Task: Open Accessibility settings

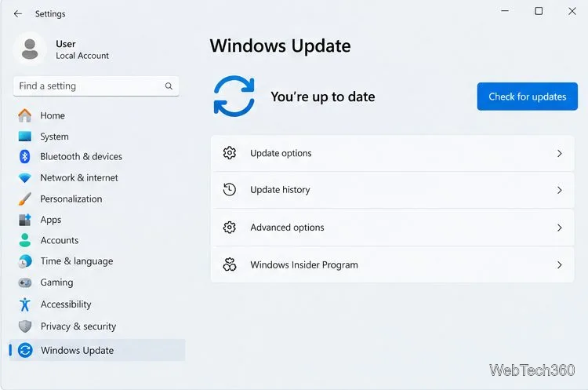Action: tap(66, 304)
